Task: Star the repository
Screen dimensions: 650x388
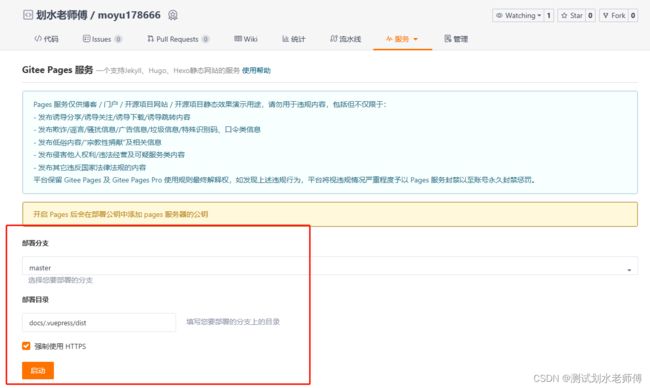Action: pyautogui.click(x=572, y=16)
